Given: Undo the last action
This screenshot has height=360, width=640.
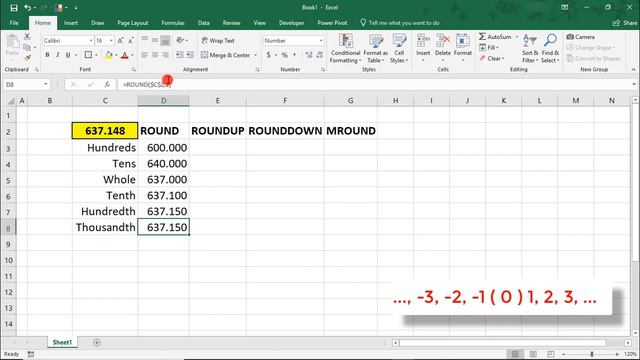Looking at the screenshot, I should (x=27, y=8).
